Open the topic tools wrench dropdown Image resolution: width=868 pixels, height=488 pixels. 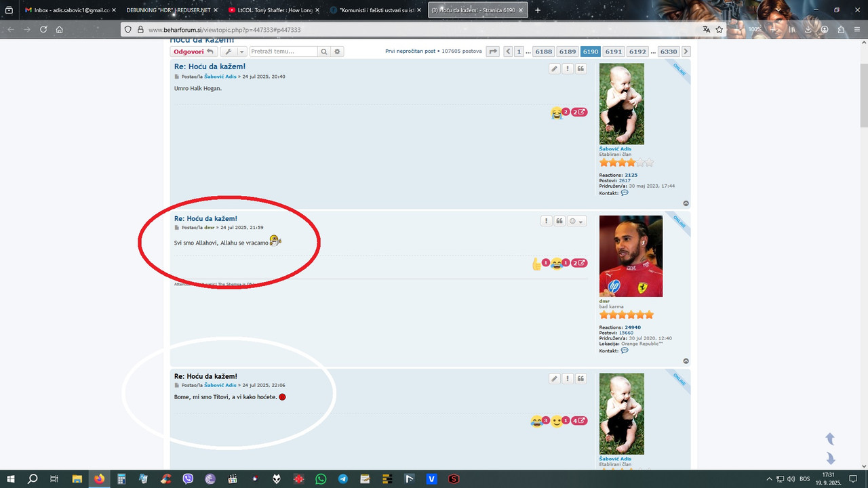point(233,52)
